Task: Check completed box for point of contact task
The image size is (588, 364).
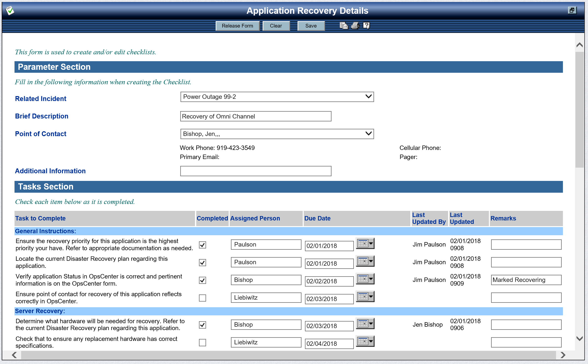Action: (202, 298)
